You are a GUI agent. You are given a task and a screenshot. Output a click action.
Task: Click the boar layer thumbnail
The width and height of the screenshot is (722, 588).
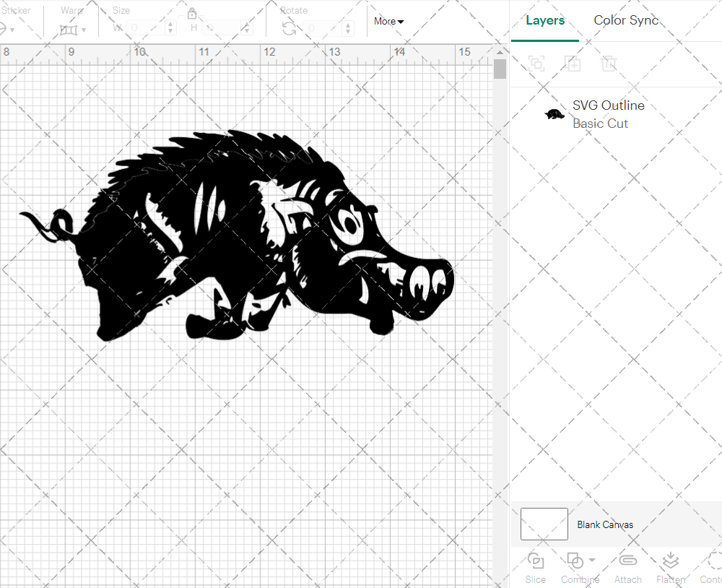554,113
